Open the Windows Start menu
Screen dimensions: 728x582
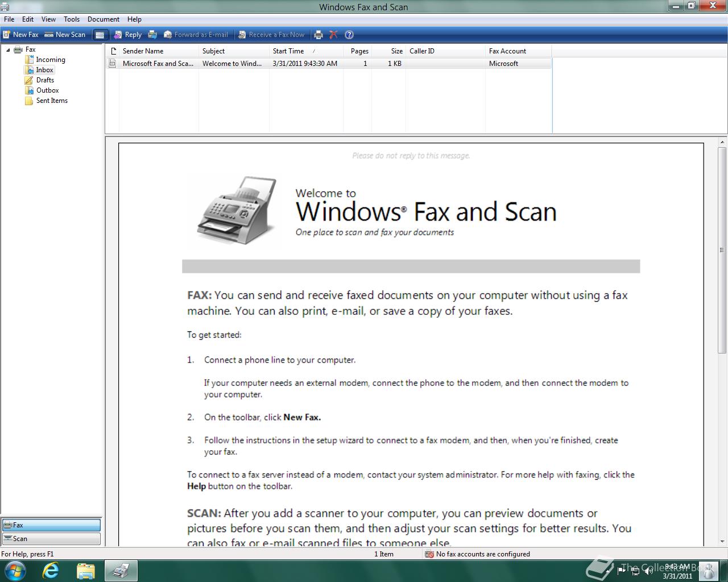click(14, 571)
